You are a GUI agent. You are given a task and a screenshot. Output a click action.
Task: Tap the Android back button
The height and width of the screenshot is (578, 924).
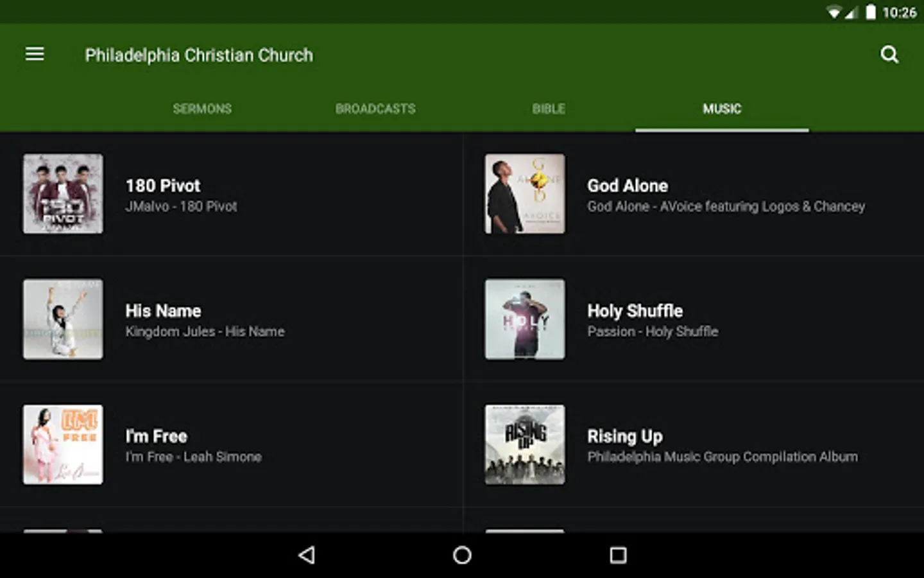pos(307,555)
